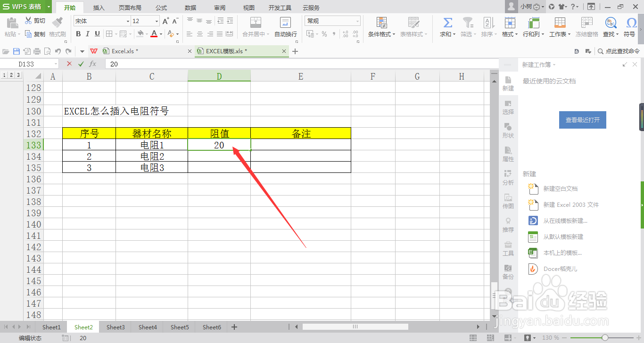Expand the 条件格式 dropdown

point(394,34)
